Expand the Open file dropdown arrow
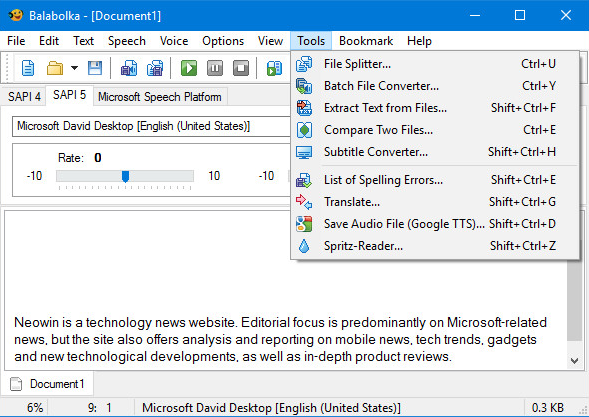The width and height of the screenshot is (589, 417). [x=74, y=68]
